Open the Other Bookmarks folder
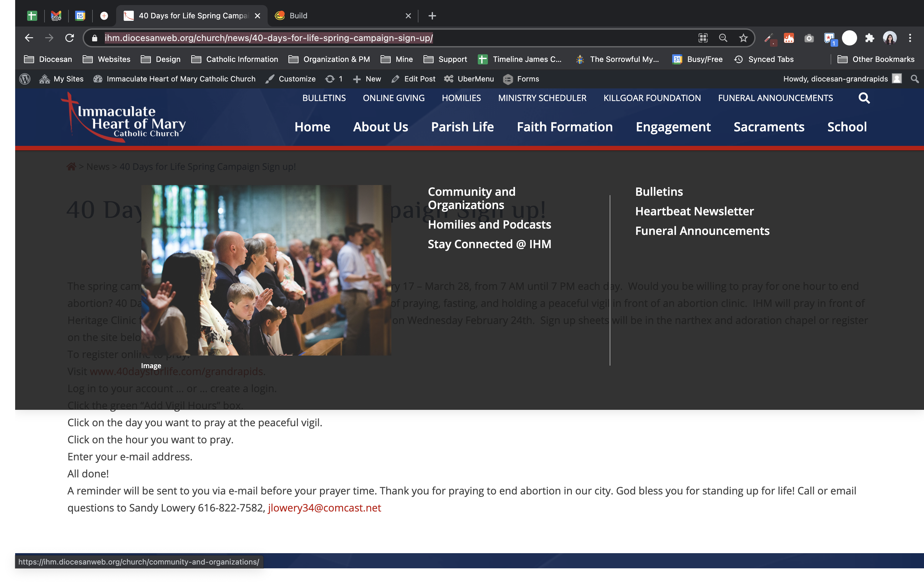The height and width of the screenshot is (586, 924). pos(876,59)
